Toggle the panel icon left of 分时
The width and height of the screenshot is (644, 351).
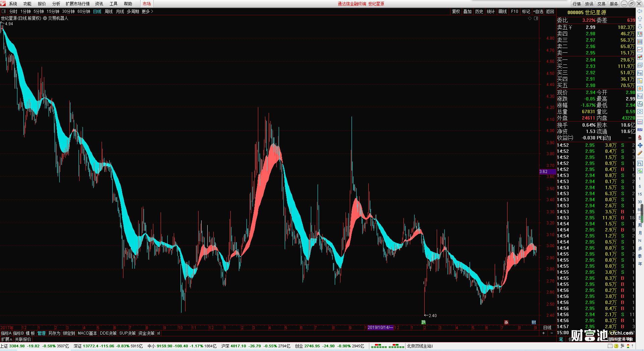pos(4,11)
